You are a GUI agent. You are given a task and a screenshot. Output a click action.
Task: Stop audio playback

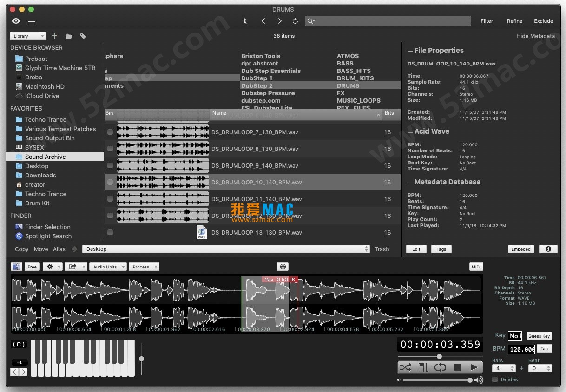pyautogui.click(x=457, y=367)
